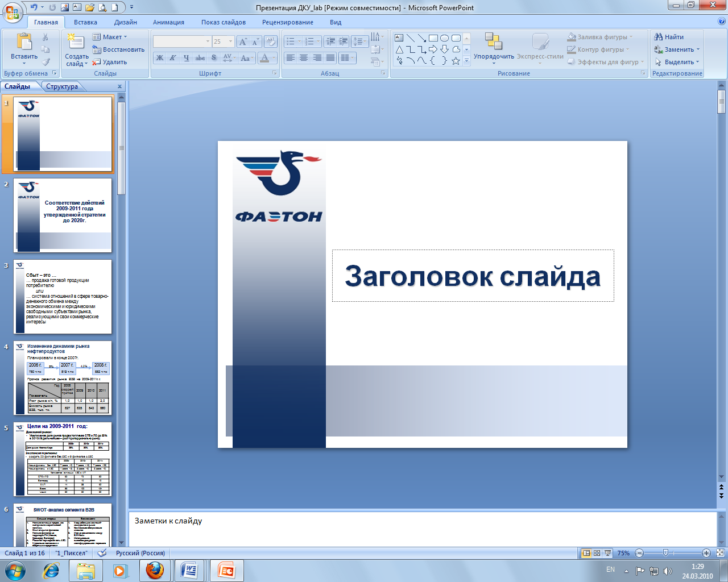Image resolution: width=728 pixels, height=582 pixels.
Task: Undo the last action in Quick Access
Action: (34, 7)
